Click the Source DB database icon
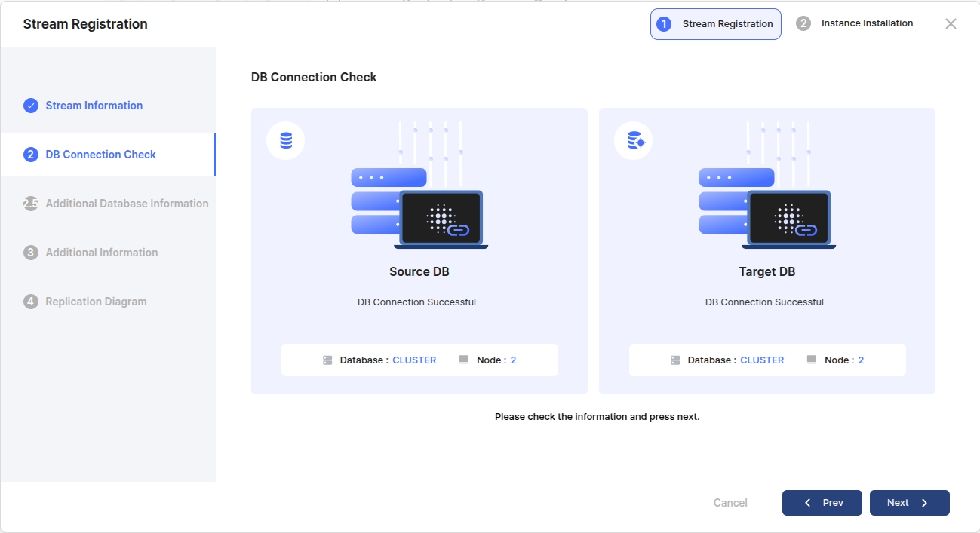980x533 pixels. 286,141
